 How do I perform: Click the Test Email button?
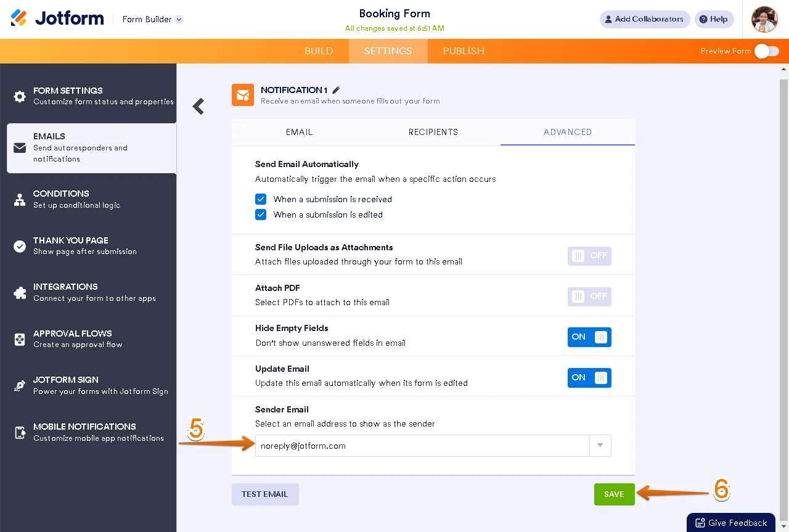(265, 494)
